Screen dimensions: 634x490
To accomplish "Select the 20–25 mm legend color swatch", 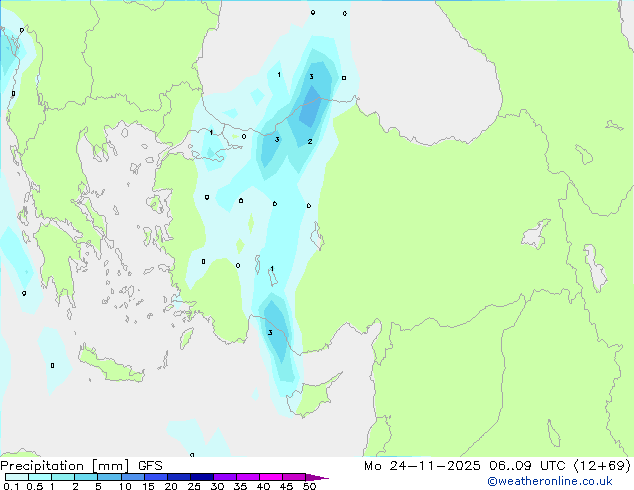I will (x=178, y=477).
